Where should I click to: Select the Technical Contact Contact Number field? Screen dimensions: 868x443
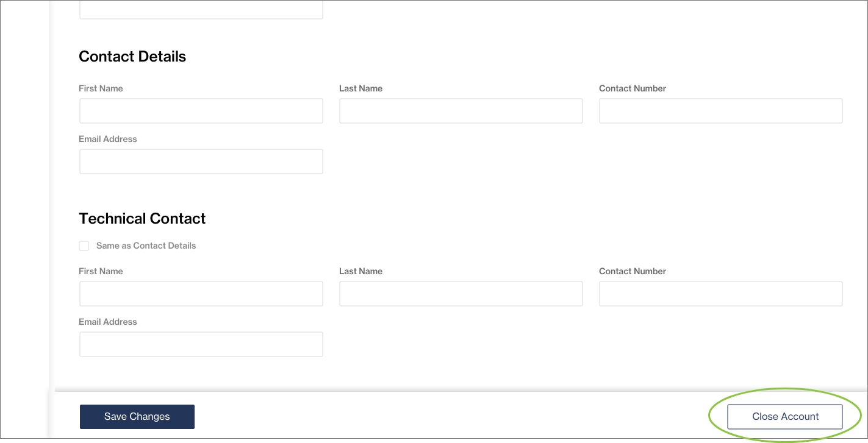pyautogui.click(x=720, y=294)
